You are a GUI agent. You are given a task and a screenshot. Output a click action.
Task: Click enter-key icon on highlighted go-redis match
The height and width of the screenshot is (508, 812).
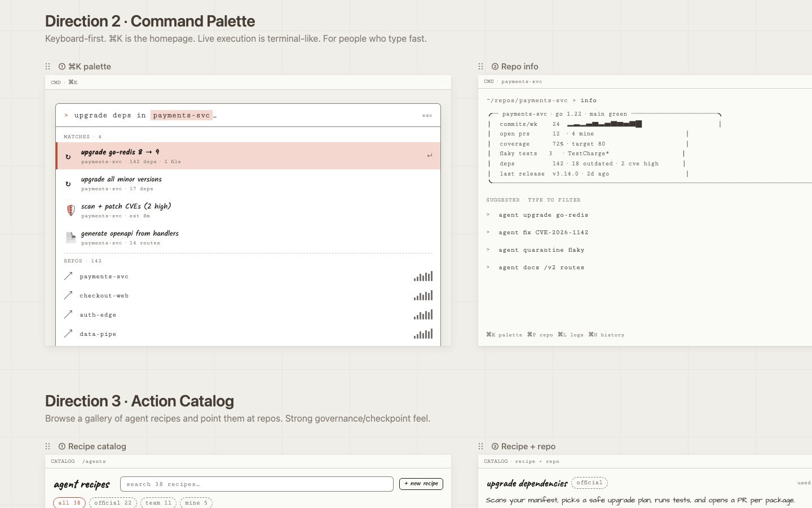[x=430, y=155]
